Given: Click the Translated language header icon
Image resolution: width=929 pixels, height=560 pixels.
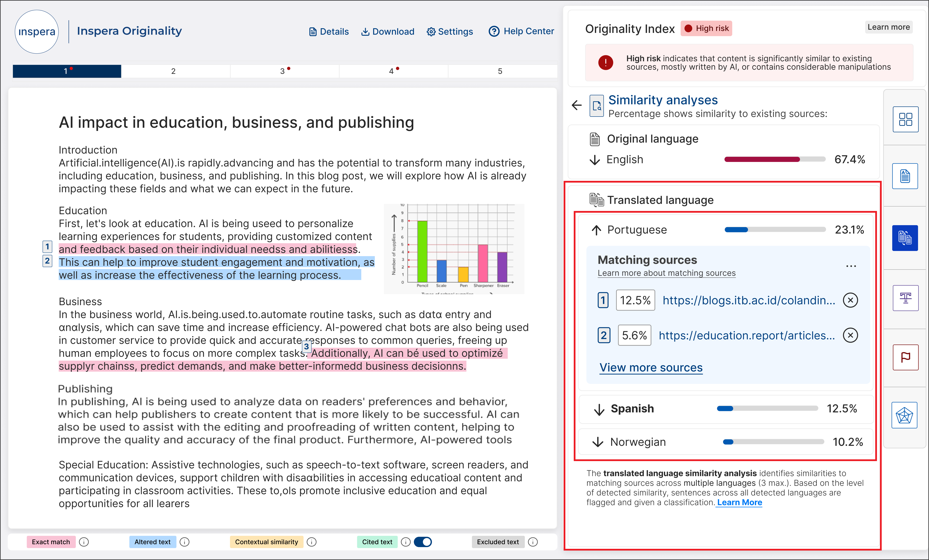Looking at the screenshot, I should click(x=597, y=200).
